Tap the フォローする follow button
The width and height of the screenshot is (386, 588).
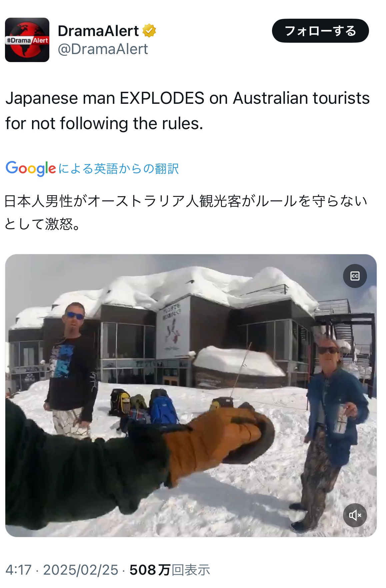tap(320, 31)
